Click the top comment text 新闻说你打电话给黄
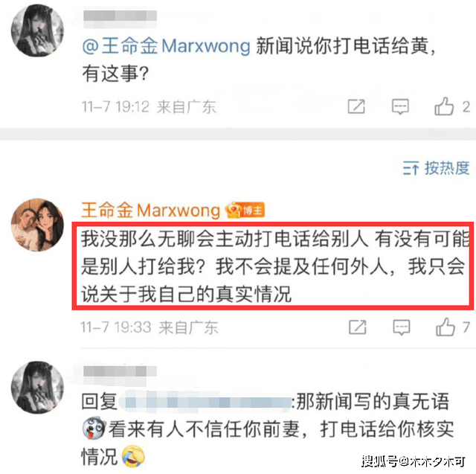The height and width of the screenshot is (474, 476). coord(342,46)
